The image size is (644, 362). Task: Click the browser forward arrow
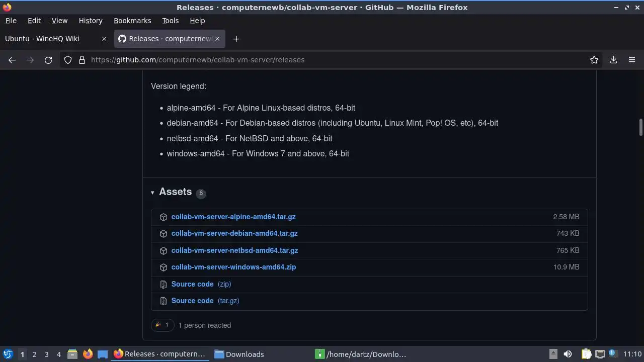click(x=30, y=60)
